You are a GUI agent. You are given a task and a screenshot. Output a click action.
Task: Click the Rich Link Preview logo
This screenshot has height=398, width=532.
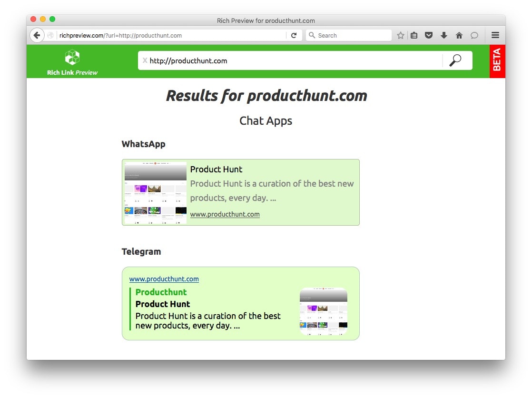(72, 57)
